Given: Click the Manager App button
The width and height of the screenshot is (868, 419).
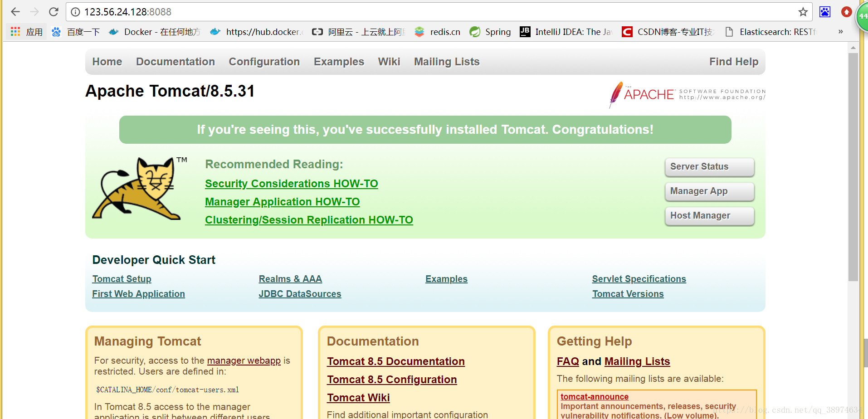Looking at the screenshot, I should pos(709,191).
